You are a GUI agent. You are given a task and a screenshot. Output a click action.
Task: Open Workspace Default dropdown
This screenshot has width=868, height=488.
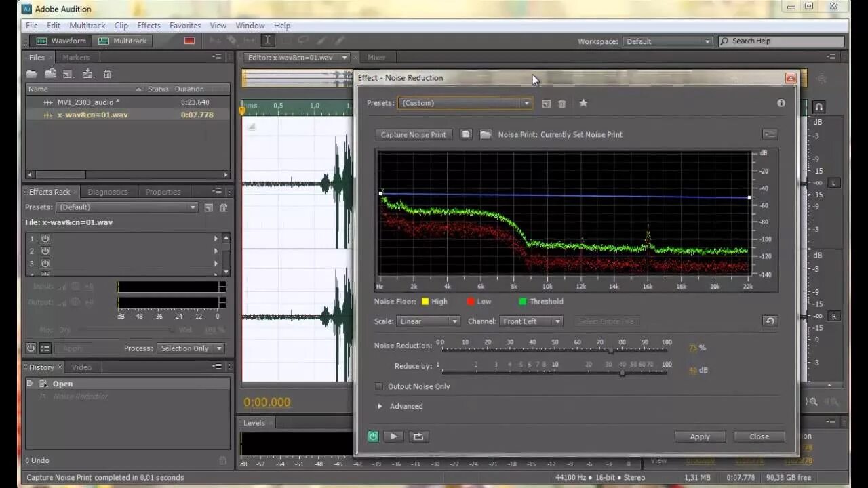click(668, 41)
